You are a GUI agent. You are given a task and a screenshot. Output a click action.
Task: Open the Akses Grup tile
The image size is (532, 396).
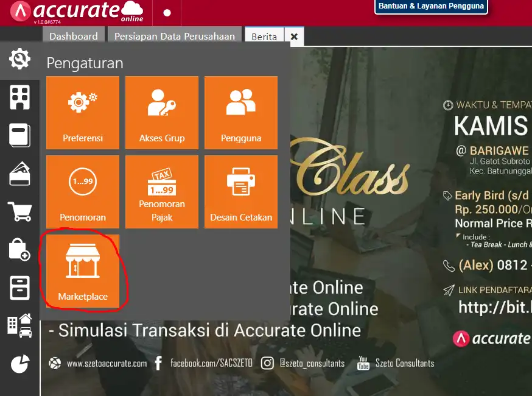click(x=162, y=113)
